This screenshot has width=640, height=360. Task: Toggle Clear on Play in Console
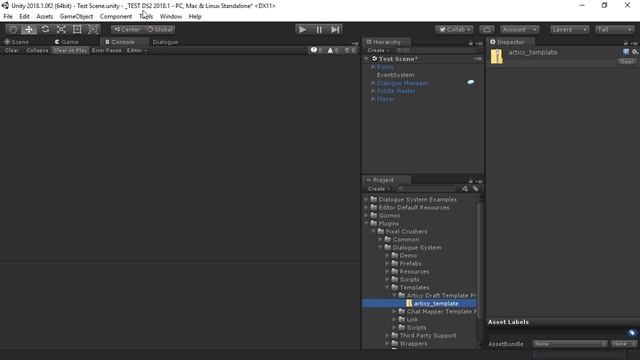coord(70,50)
